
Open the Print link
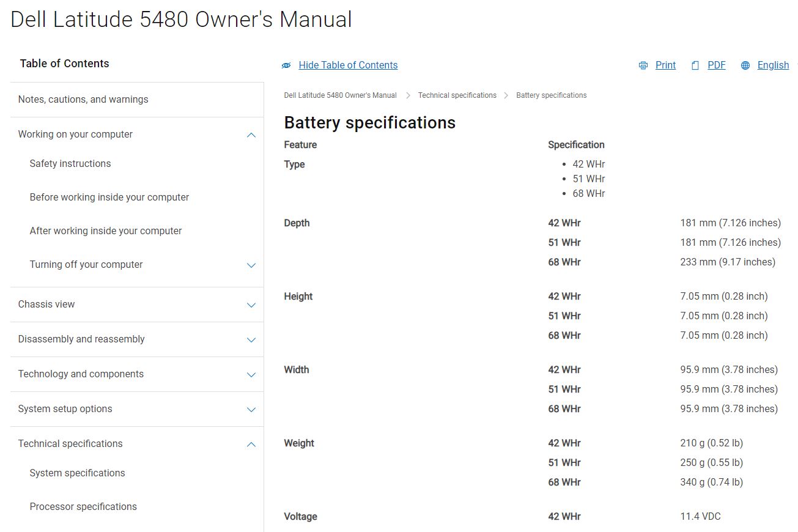(665, 65)
